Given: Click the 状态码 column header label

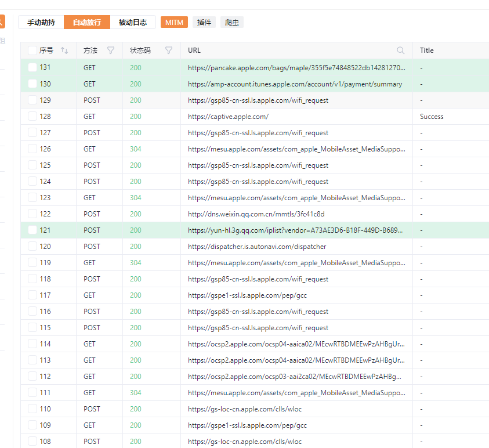Looking at the screenshot, I should (x=140, y=50).
